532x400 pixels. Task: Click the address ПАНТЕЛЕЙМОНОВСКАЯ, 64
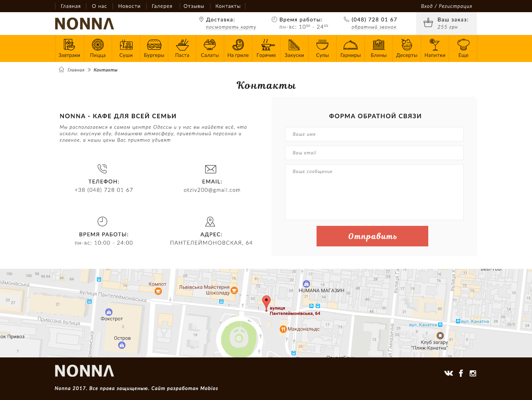pos(211,243)
